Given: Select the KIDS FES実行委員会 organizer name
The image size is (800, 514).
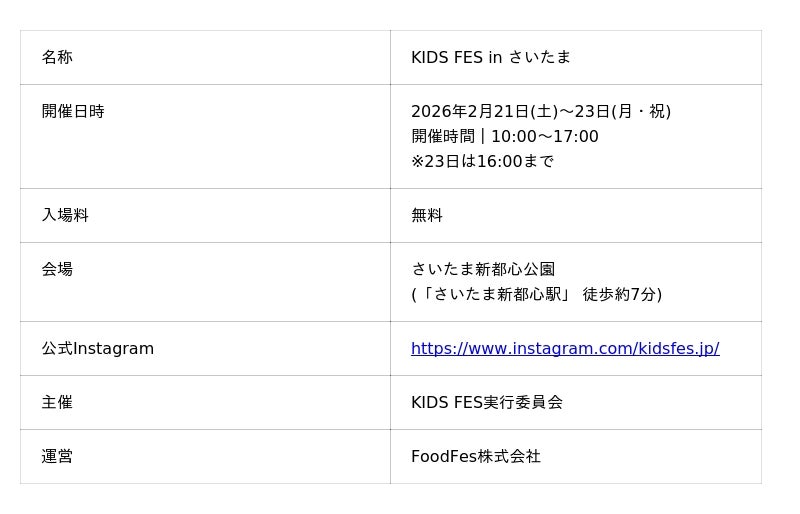Looking at the screenshot, I should 487,403.
